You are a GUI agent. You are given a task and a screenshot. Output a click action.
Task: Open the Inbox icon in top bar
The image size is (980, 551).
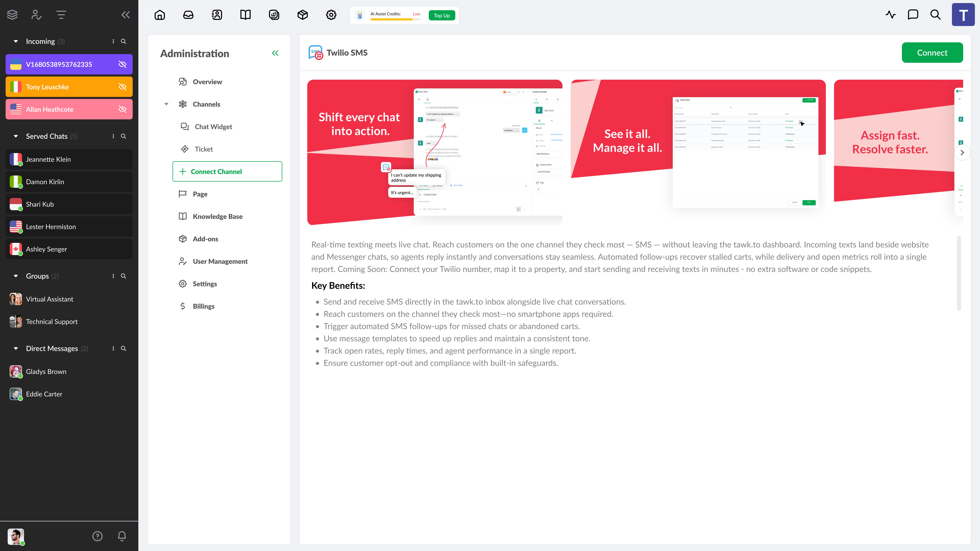pyautogui.click(x=188, y=15)
